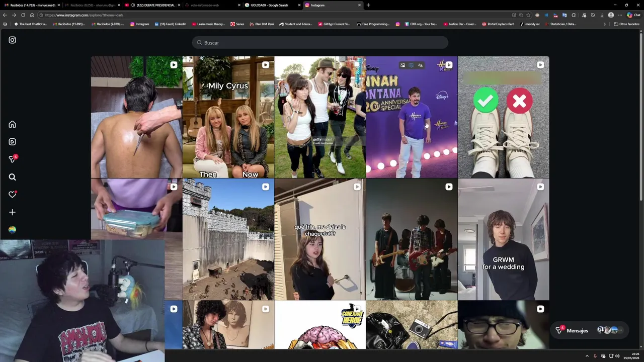Open the three people on grass photo
The height and width of the screenshot is (362, 644).
(x=320, y=117)
